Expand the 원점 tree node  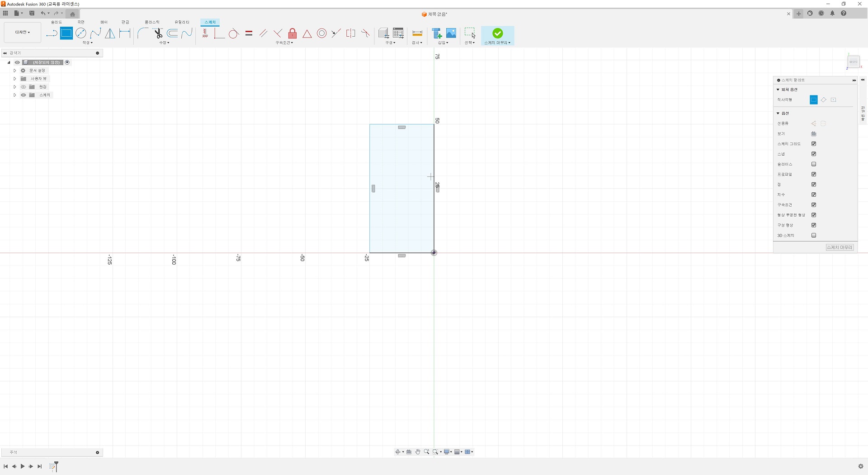click(14, 87)
